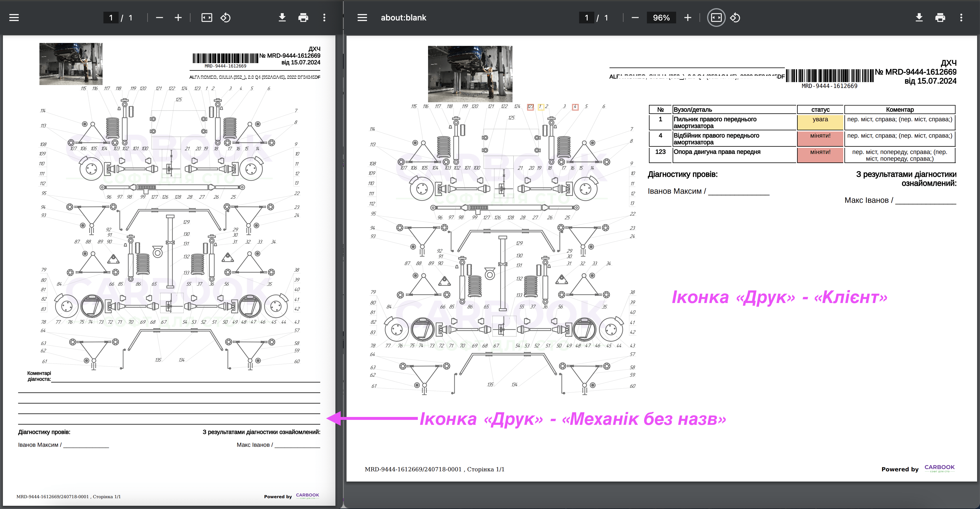
Task: Click the red 'міняти!' status cell for item 4
Action: coord(820,138)
